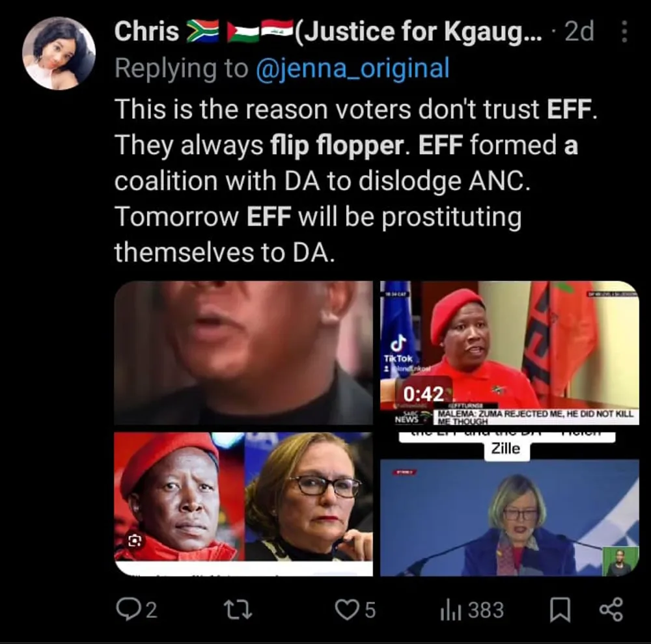Tap the Chris display name
Image resolution: width=651 pixels, height=644 pixels.
coord(146,31)
